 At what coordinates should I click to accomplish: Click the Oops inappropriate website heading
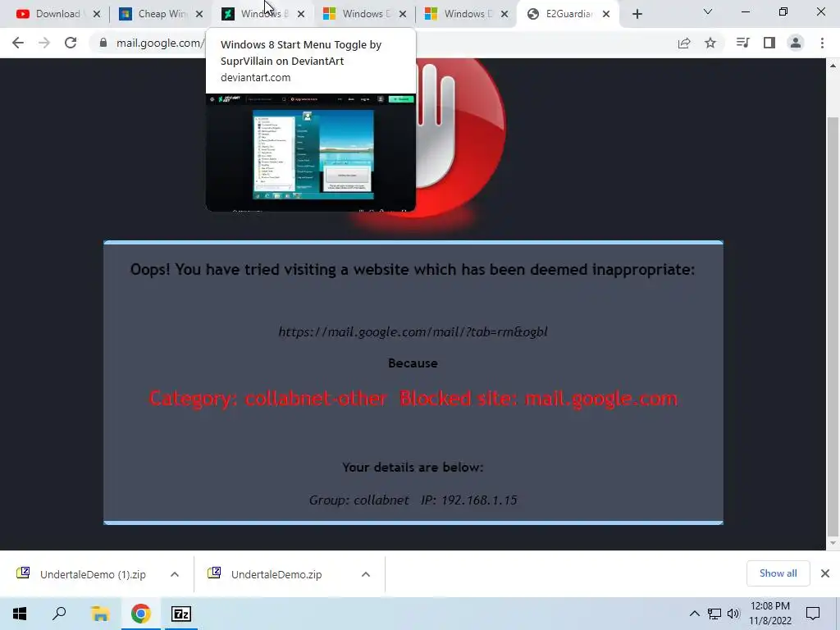pyautogui.click(x=413, y=269)
